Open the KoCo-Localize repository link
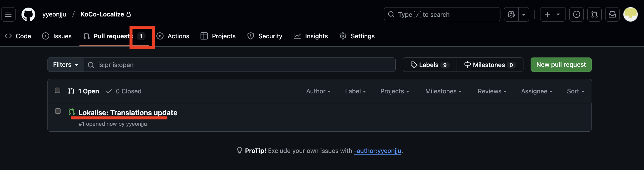The height and width of the screenshot is (170, 644). (x=102, y=14)
